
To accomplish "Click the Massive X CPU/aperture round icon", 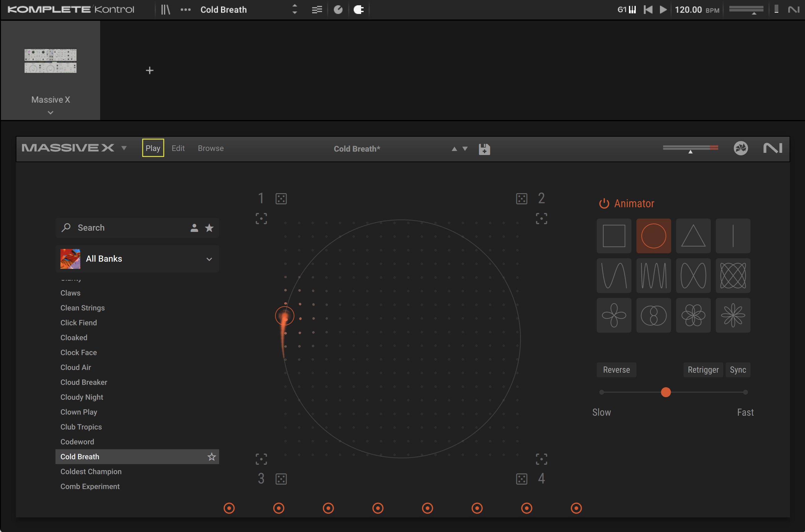I will pos(741,148).
